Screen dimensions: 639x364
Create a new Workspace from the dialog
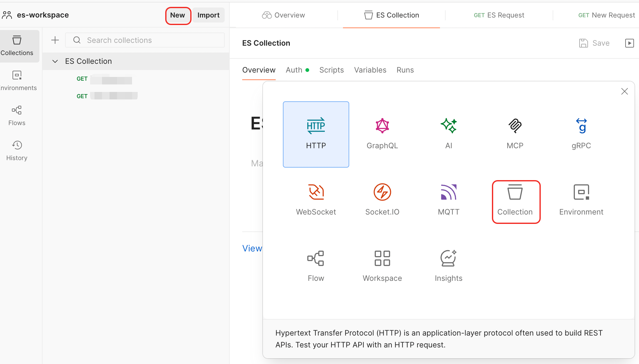pos(382,267)
